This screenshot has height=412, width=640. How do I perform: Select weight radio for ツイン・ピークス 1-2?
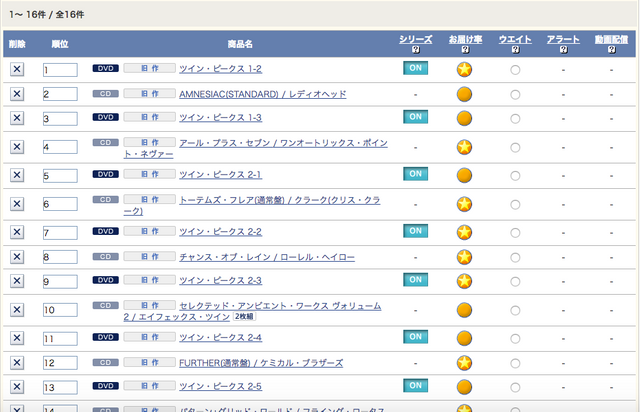[x=515, y=70]
